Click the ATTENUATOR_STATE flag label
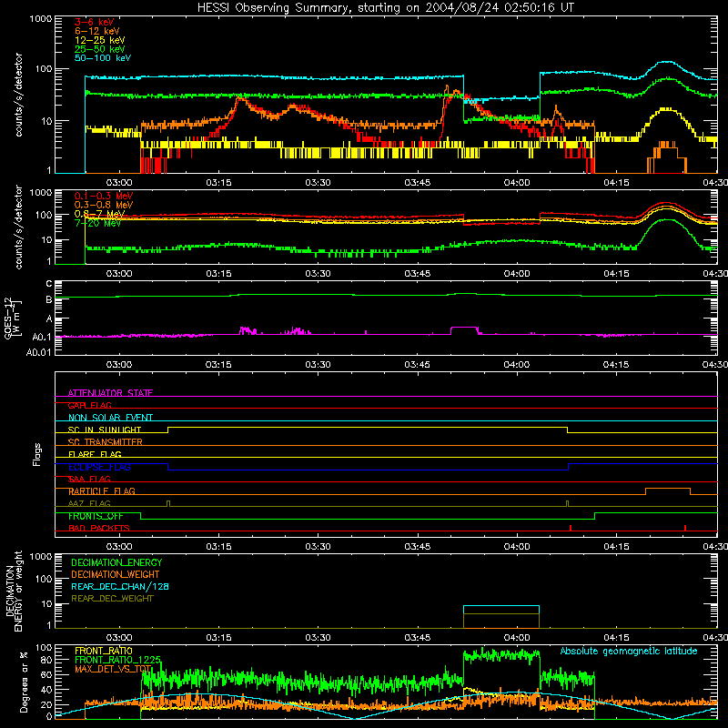Viewport: 728px width, 728px height. pyautogui.click(x=110, y=393)
